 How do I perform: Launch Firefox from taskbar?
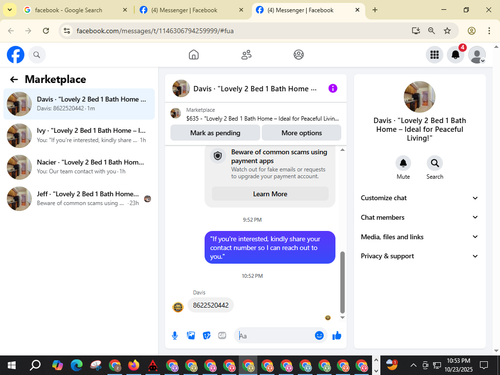134,365
